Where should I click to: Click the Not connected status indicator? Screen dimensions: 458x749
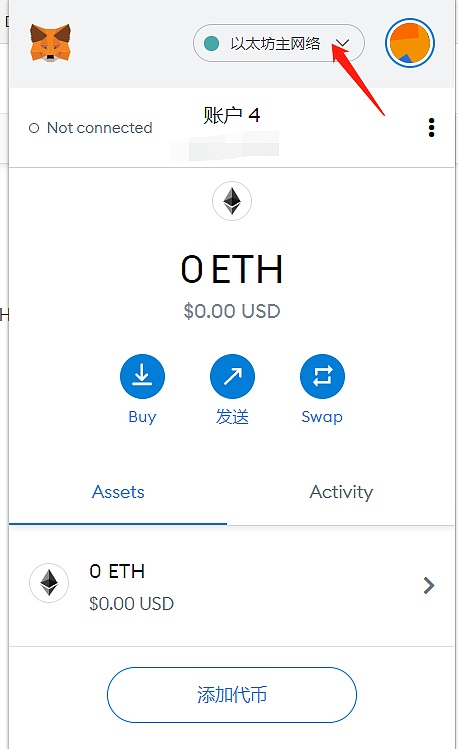91,128
